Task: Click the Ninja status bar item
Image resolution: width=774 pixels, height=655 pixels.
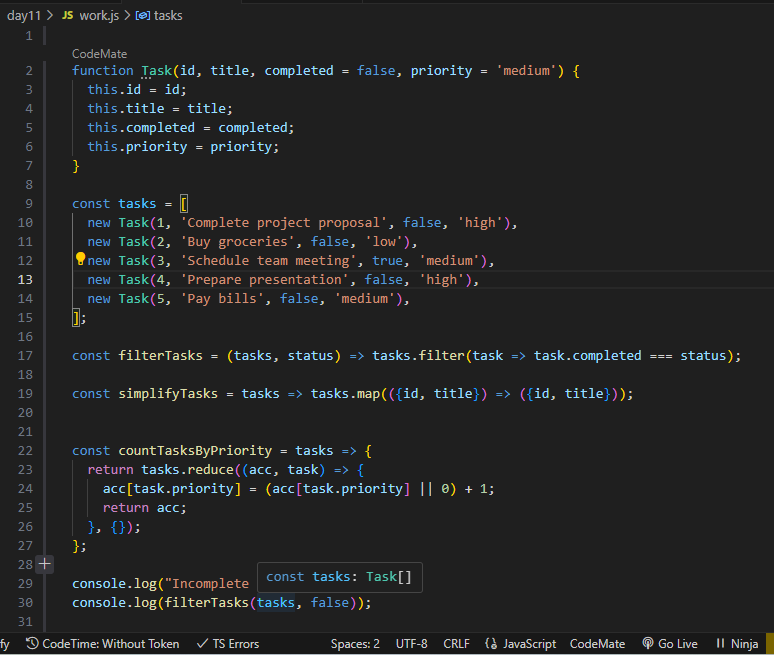Action: pos(736,644)
